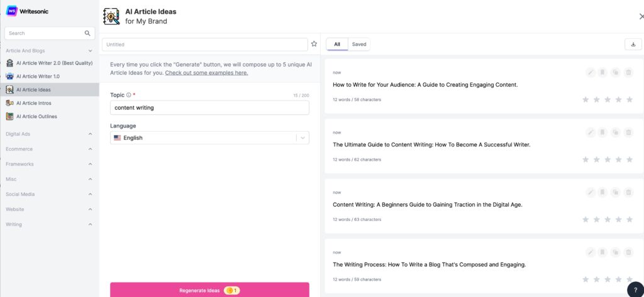Image resolution: width=644 pixels, height=297 pixels.
Task: Rate the 'Beginners Guide' idea one star
Action: point(586,220)
